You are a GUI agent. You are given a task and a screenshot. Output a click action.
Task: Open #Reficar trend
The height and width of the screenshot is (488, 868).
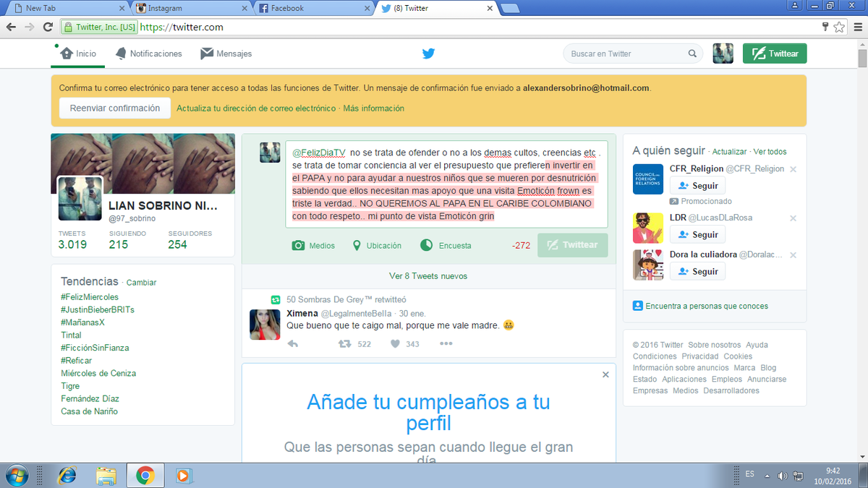click(x=76, y=361)
